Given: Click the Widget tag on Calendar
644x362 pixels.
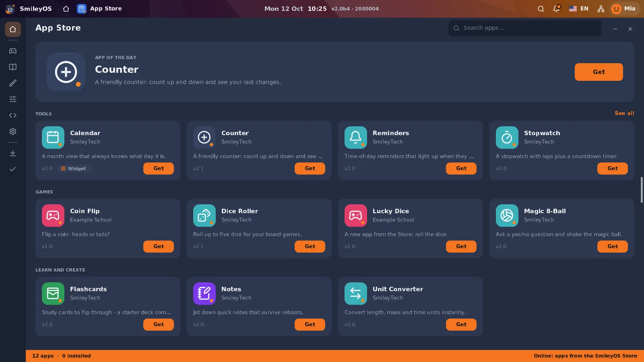Looking at the screenshot, I should [x=74, y=169].
